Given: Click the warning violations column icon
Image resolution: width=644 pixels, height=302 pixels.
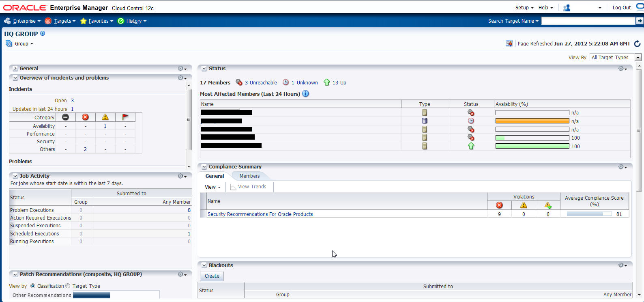Looking at the screenshot, I should point(524,205).
